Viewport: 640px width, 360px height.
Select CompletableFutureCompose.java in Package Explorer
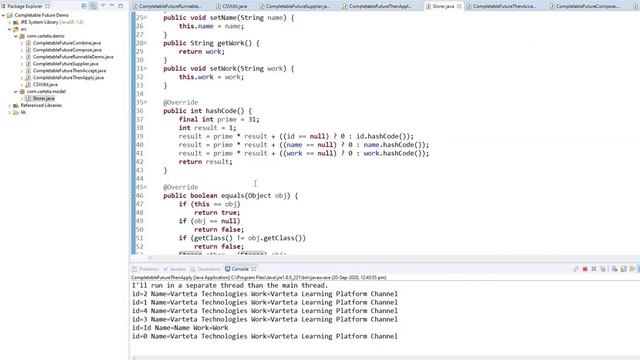[67, 50]
